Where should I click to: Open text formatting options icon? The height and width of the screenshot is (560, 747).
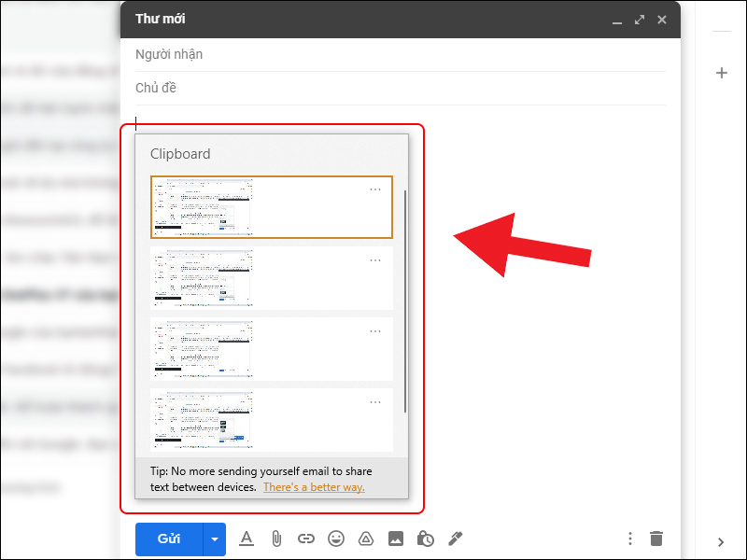(x=247, y=539)
